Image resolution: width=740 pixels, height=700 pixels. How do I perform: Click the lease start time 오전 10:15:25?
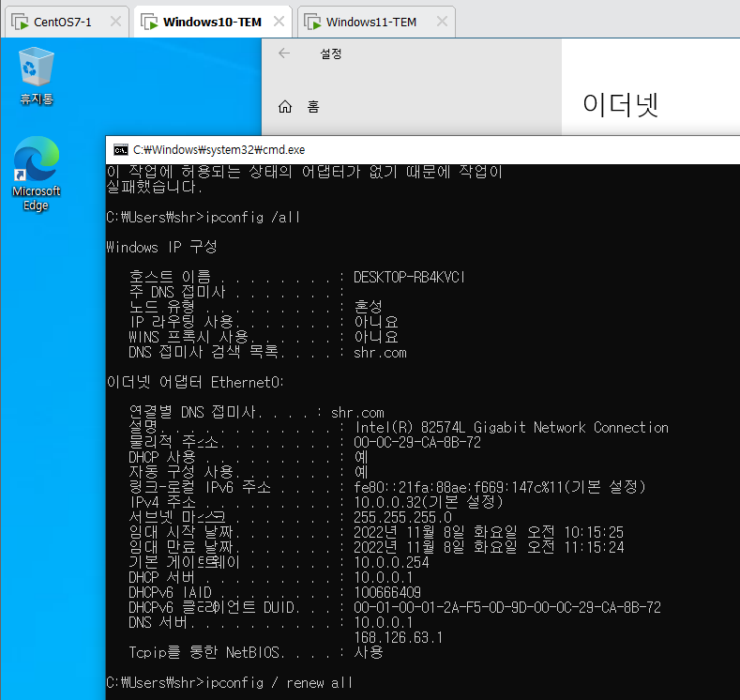coord(575,532)
